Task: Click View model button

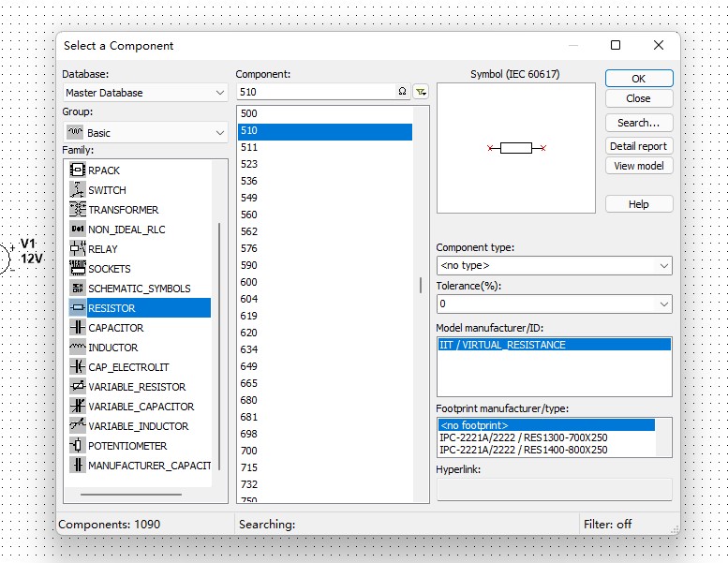Action: pyautogui.click(x=639, y=166)
